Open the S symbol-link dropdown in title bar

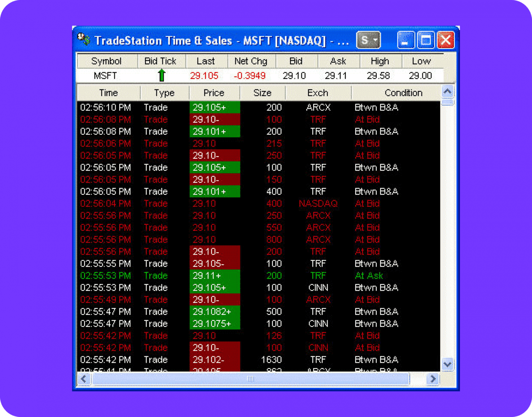tap(368, 40)
